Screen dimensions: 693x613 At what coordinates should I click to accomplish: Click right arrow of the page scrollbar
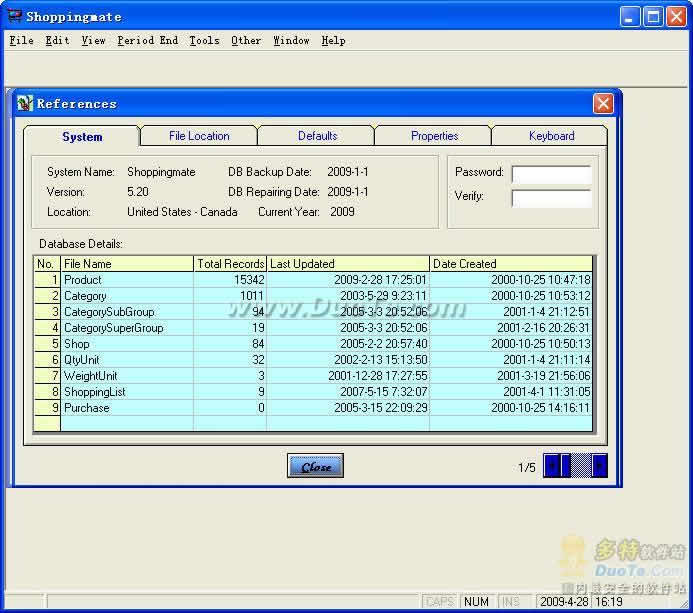[x=599, y=465]
